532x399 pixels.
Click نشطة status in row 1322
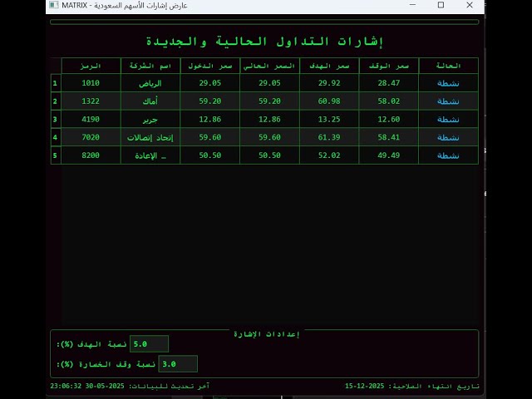click(x=449, y=101)
